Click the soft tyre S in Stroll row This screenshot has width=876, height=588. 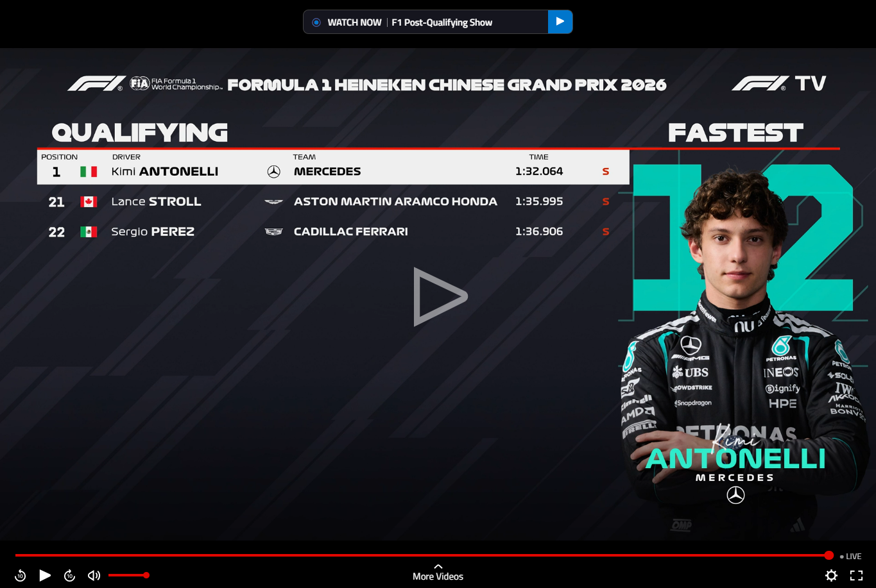pos(606,201)
